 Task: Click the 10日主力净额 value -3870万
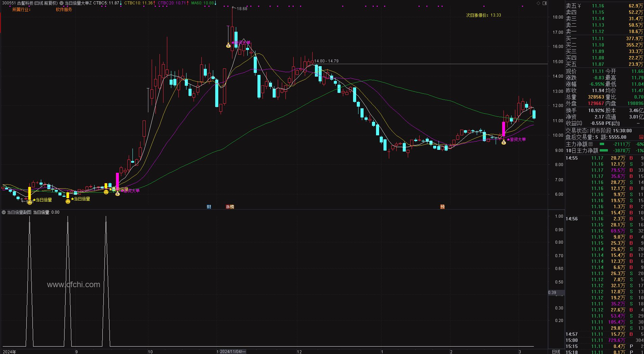621,151
